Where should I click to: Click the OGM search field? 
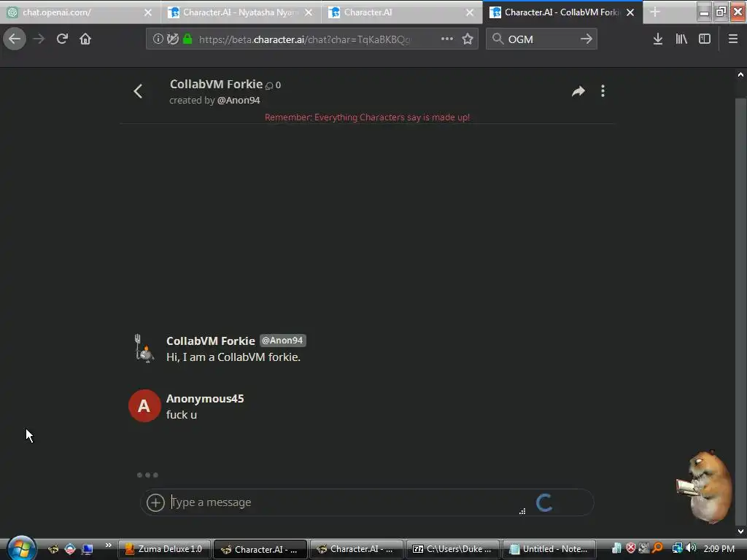pyautogui.click(x=541, y=39)
